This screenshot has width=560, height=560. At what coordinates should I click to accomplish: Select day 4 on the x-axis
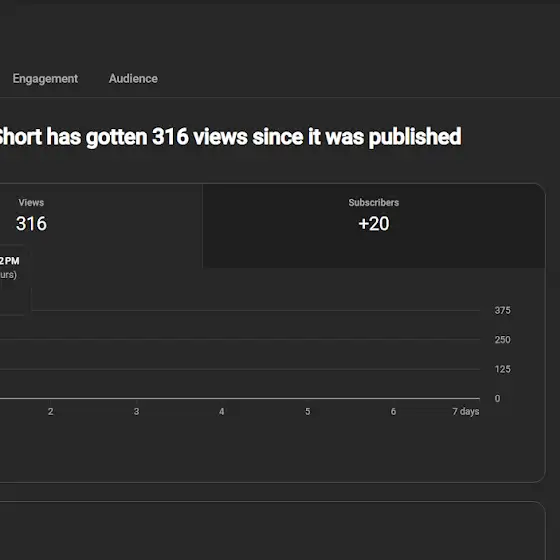pyautogui.click(x=221, y=411)
